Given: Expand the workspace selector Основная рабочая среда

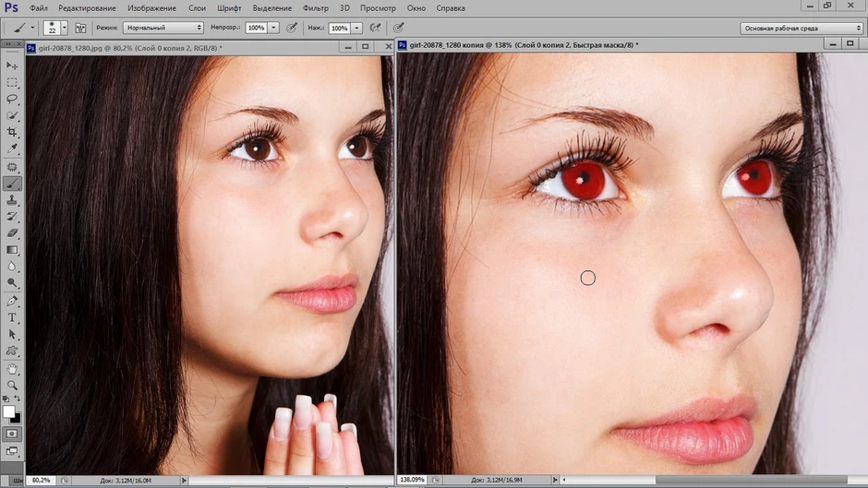Looking at the screenshot, I should point(802,29).
